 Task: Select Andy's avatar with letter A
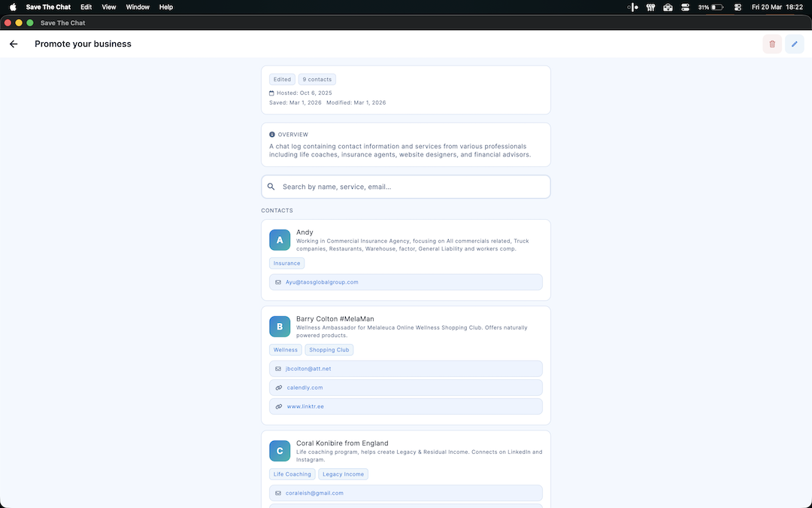tap(280, 239)
